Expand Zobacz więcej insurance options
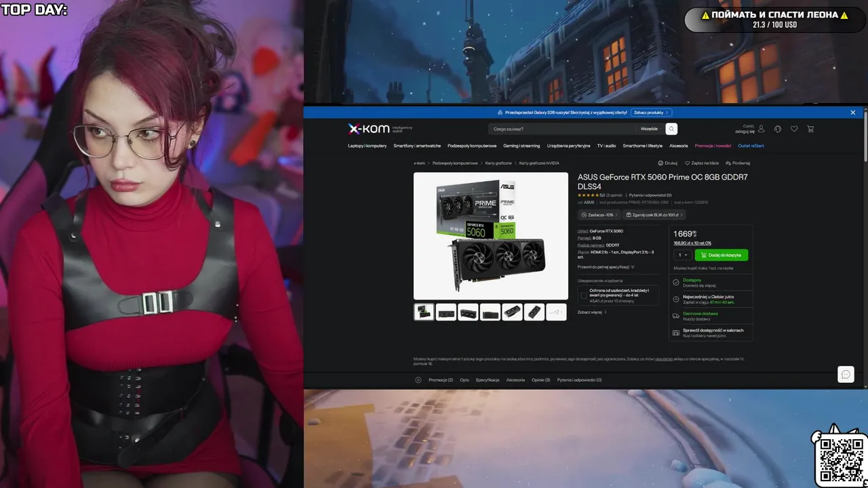 (592, 312)
